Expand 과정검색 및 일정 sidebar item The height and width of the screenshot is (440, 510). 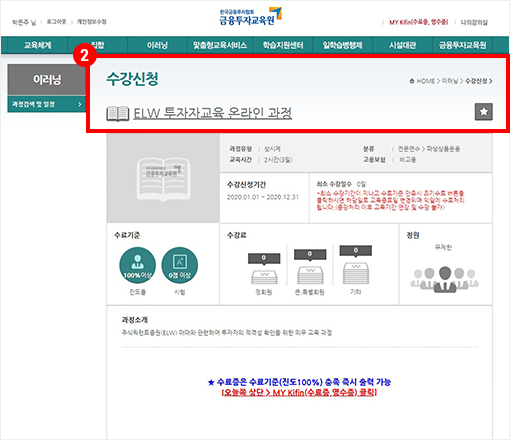(x=47, y=104)
